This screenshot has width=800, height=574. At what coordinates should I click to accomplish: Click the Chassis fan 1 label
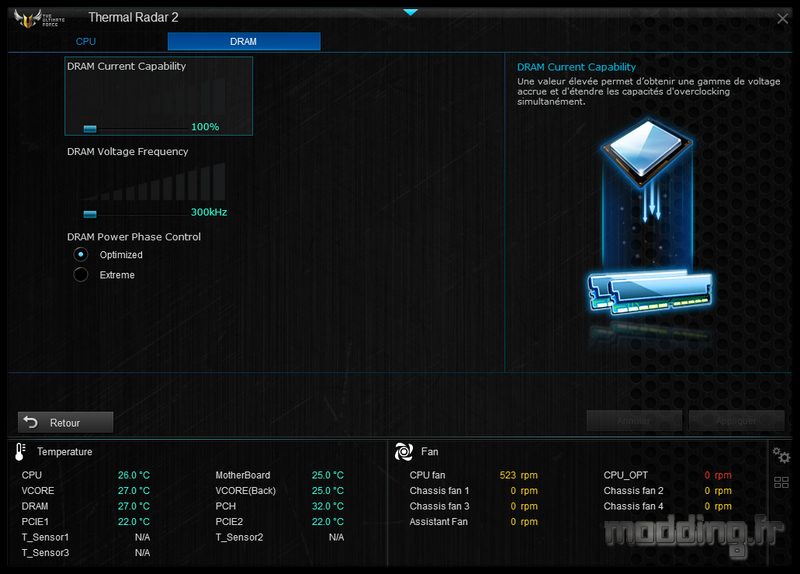(439, 490)
